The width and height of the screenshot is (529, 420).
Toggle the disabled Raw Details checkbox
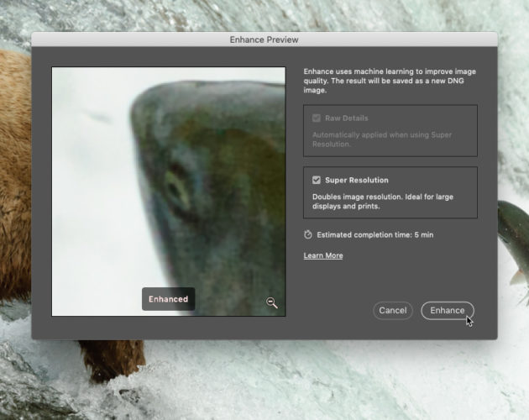pyautogui.click(x=316, y=118)
